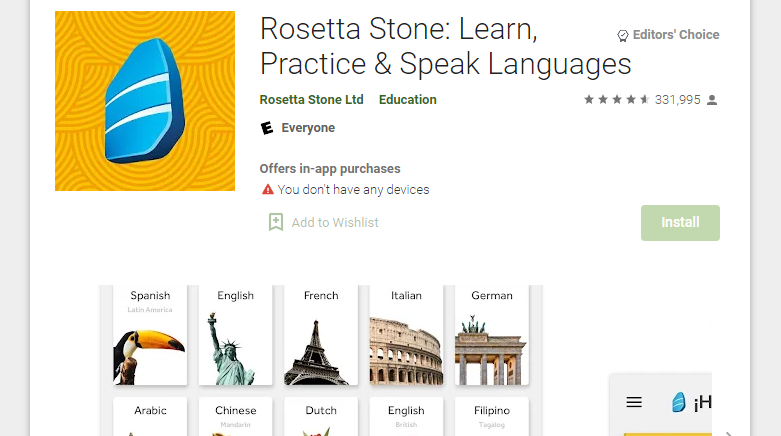The width and height of the screenshot is (781, 436).
Task: Click the Install button
Action: (x=680, y=223)
